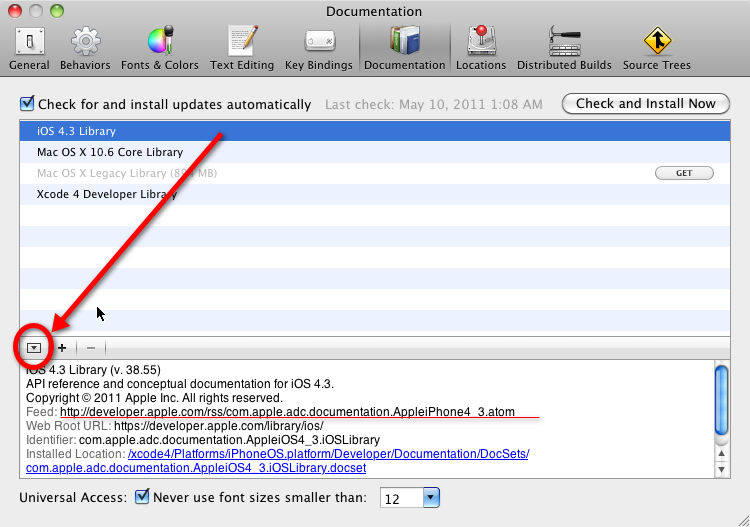Screen dimensions: 750x527
Task: Click the font size field showing 12
Action: (402, 498)
